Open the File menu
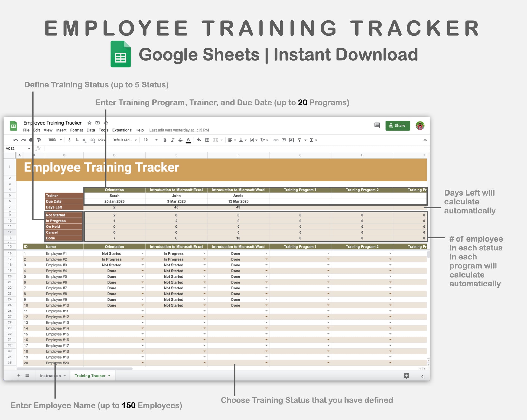Screen dimensions: 527x420 tap(26, 130)
